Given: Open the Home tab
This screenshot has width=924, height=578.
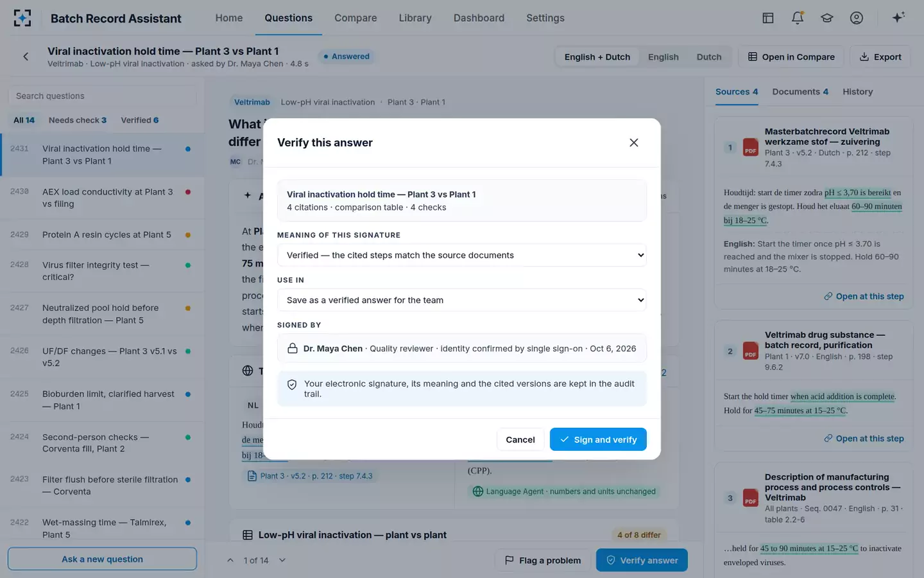Looking at the screenshot, I should point(229,18).
